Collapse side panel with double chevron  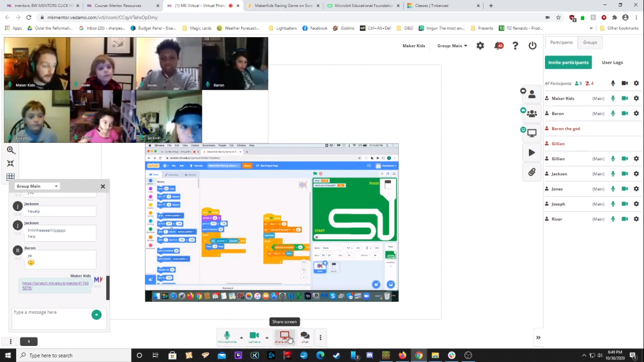[x=538, y=337]
